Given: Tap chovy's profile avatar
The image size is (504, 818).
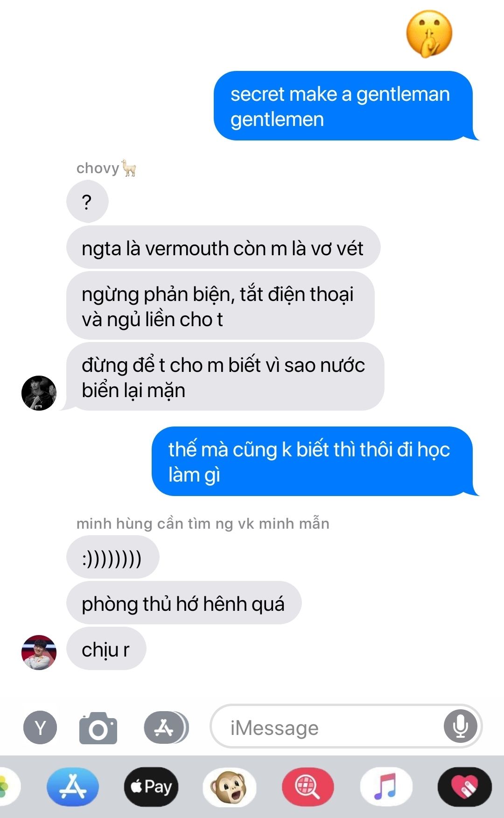Looking at the screenshot, I should click(x=39, y=393).
